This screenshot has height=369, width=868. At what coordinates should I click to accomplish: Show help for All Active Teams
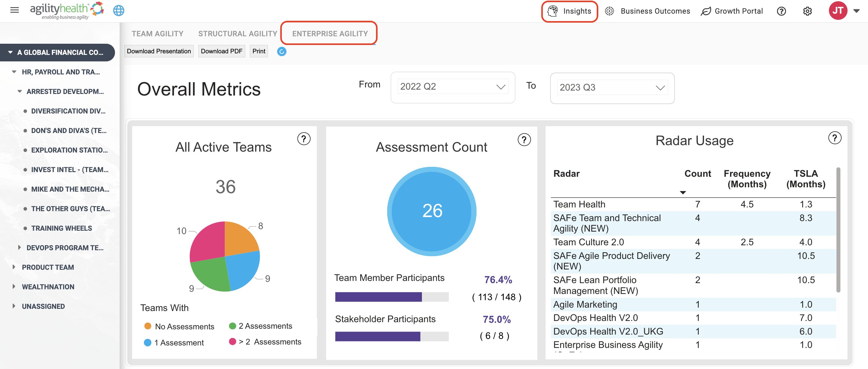coord(303,139)
